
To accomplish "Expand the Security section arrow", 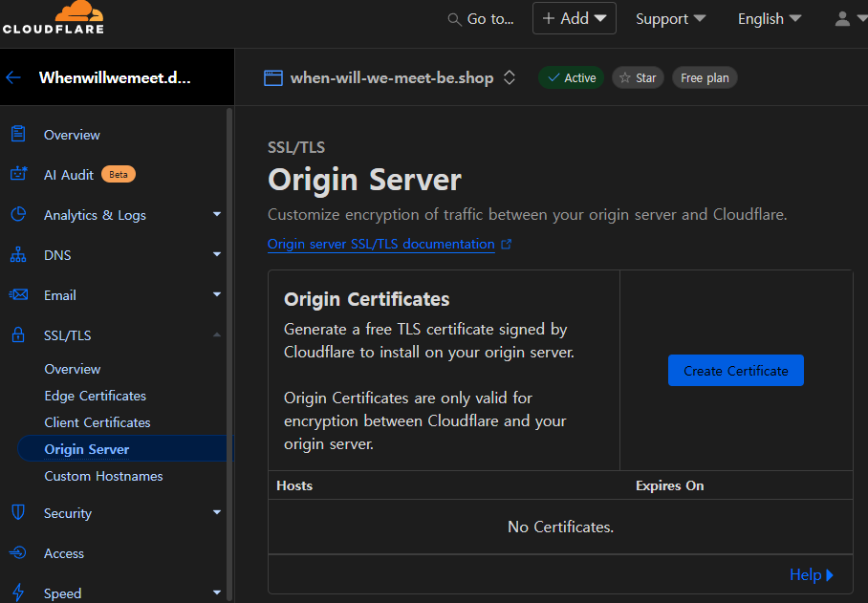I will coord(217,512).
